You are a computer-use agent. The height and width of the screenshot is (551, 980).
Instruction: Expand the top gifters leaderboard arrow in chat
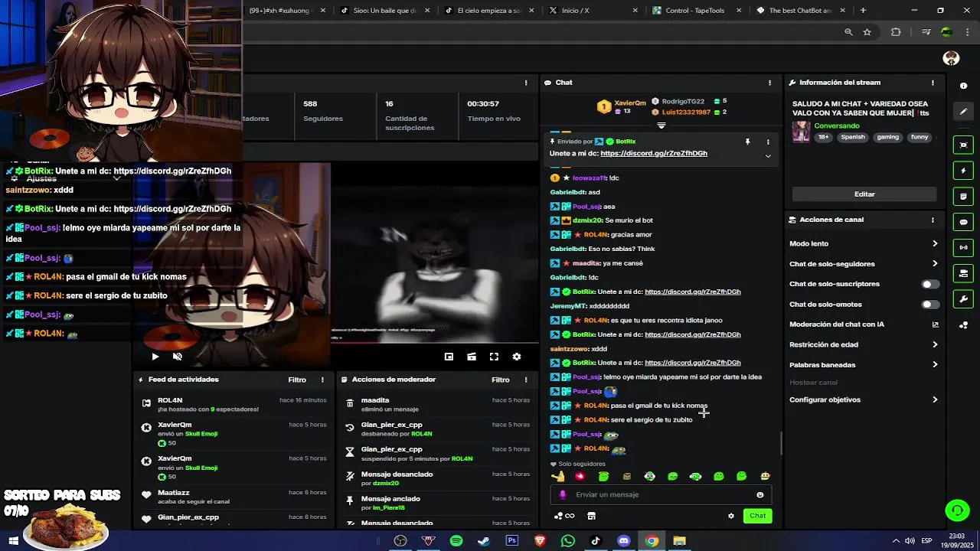(x=661, y=126)
